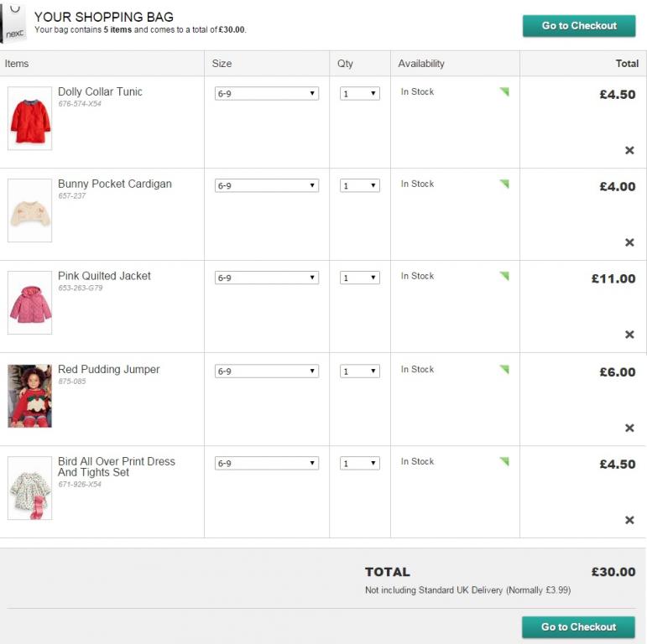Click the Red Pudding Jumper thumbnail image
The height and width of the screenshot is (644, 647).
click(x=29, y=396)
